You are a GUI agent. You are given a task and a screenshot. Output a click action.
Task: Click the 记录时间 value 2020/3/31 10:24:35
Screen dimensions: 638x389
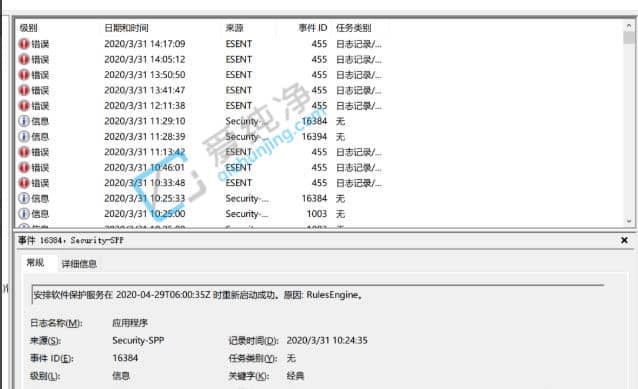(x=327, y=341)
